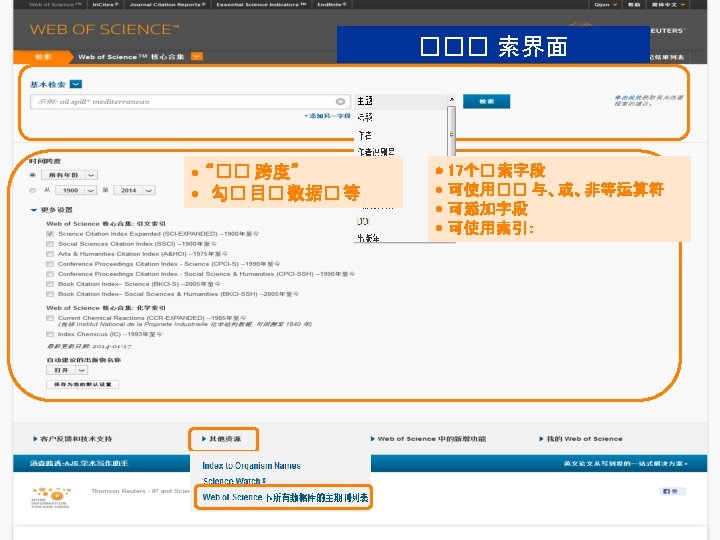Open the 所有年份 timespan dropdown

coord(69,175)
